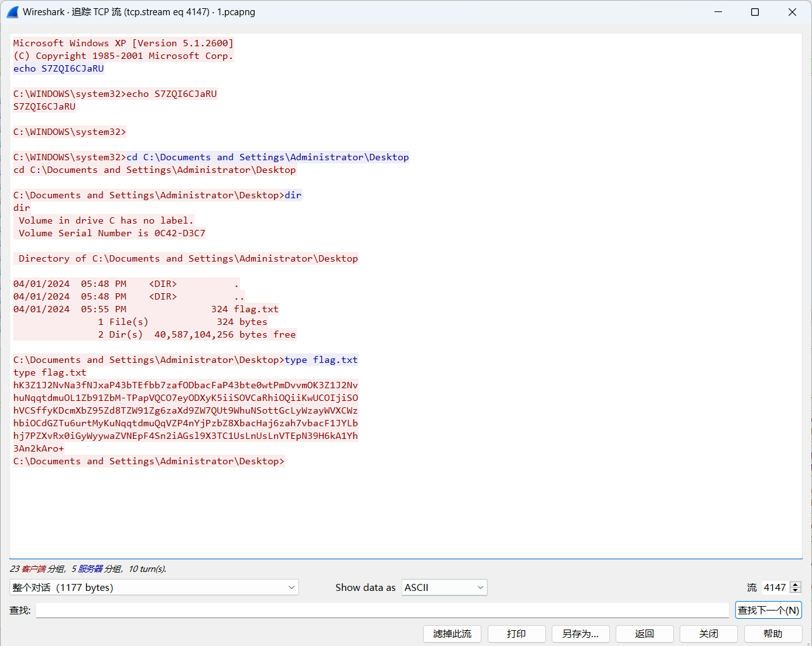Increment the stream number with up arrow
The height and width of the screenshot is (646, 812).
[x=796, y=585]
